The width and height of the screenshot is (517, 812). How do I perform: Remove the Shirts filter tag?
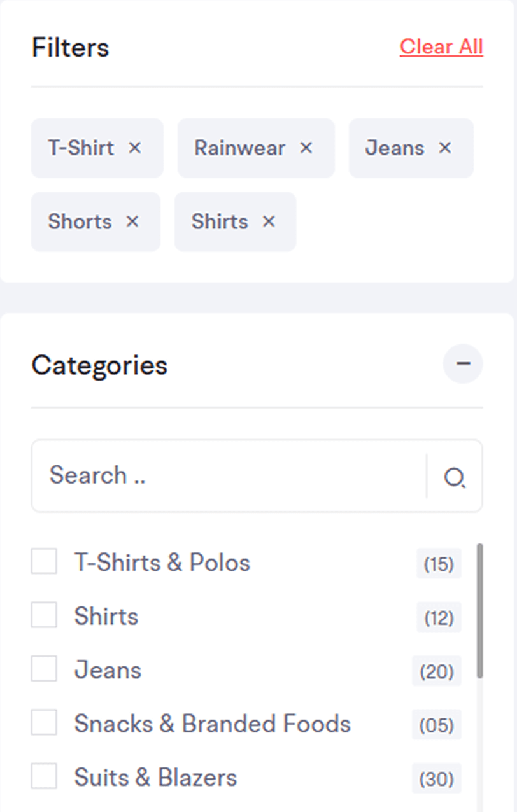[269, 221]
